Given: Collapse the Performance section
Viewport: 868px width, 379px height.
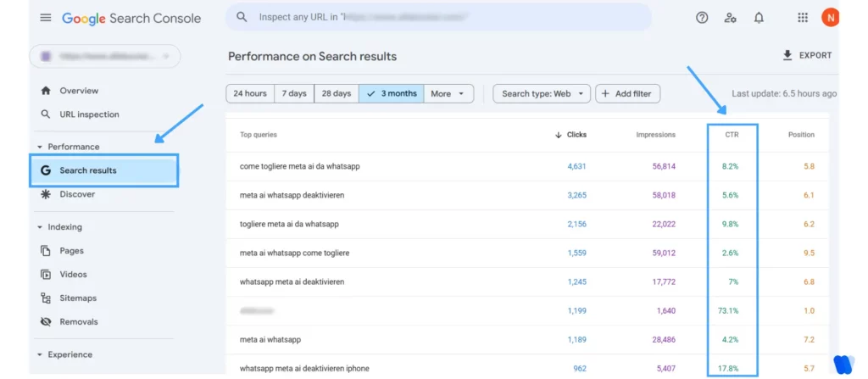Looking at the screenshot, I should (x=40, y=147).
